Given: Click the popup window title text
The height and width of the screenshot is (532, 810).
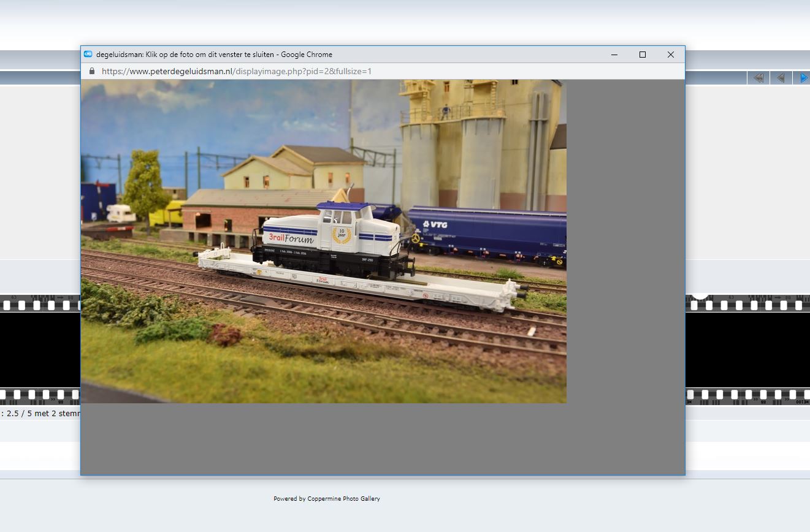Looking at the screenshot, I should coord(214,55).
